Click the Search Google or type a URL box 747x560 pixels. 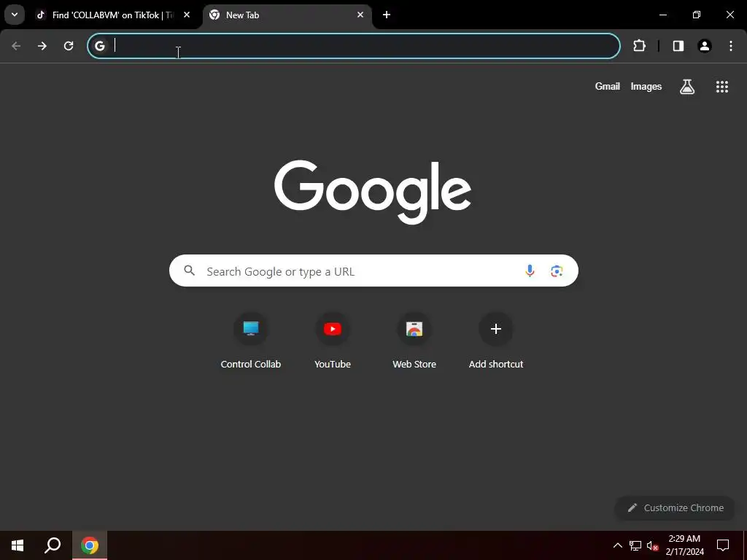[373, 271]
